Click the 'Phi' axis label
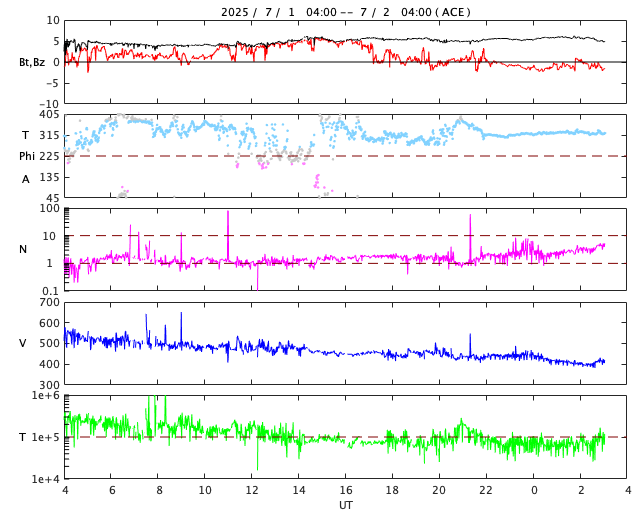 (x=27, y=156)
